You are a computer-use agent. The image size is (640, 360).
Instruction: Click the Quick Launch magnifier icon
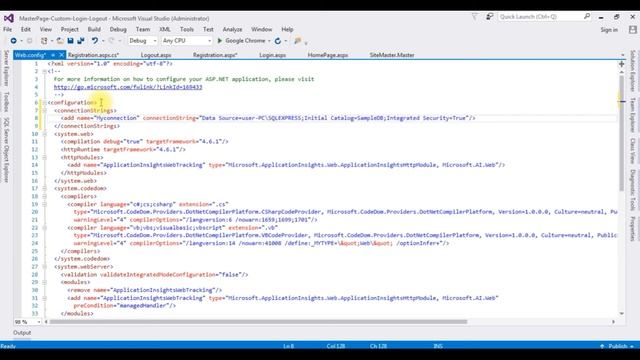point(587,16)
